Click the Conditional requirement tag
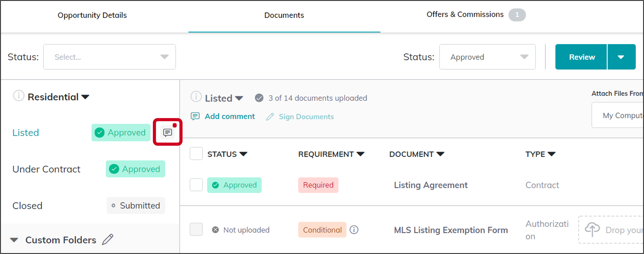The height and width of the screenshot is (254, 644). click(x=322, y=229)
